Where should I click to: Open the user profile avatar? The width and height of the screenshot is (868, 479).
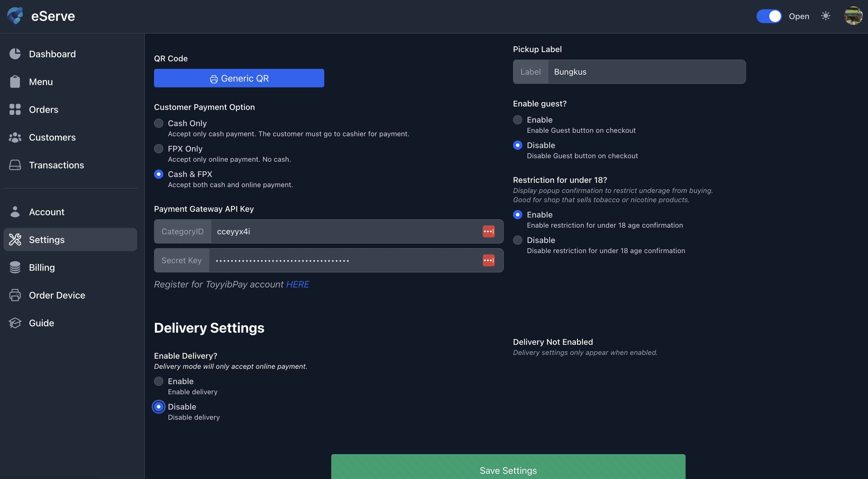pos(853,16)
